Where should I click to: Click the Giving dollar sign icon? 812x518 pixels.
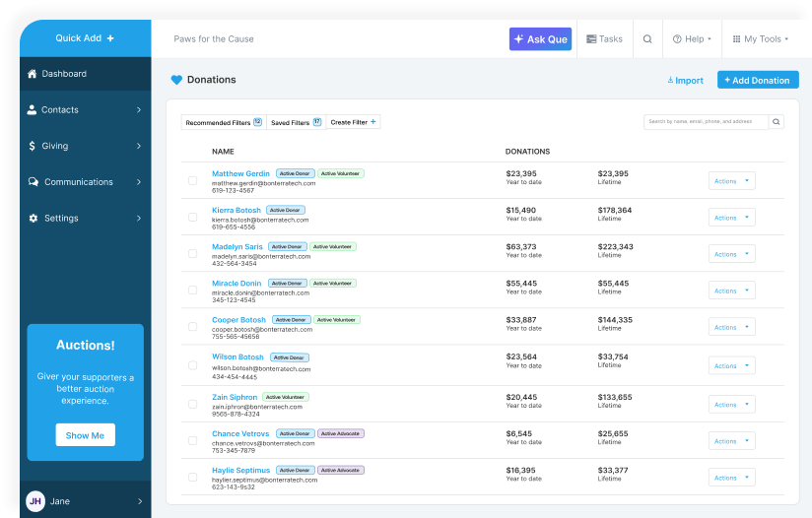(33, 146)
